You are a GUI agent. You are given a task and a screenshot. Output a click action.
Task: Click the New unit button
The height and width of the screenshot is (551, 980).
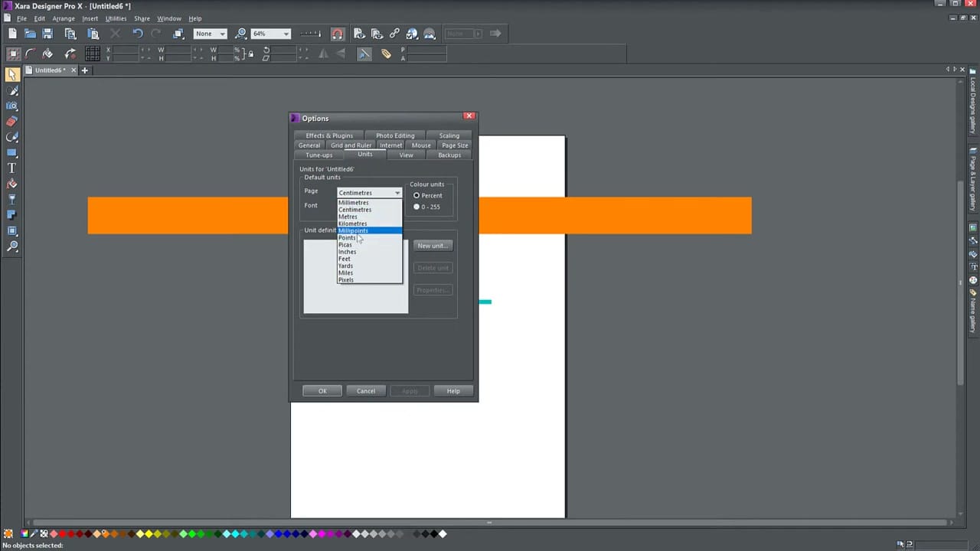point(433,245)
